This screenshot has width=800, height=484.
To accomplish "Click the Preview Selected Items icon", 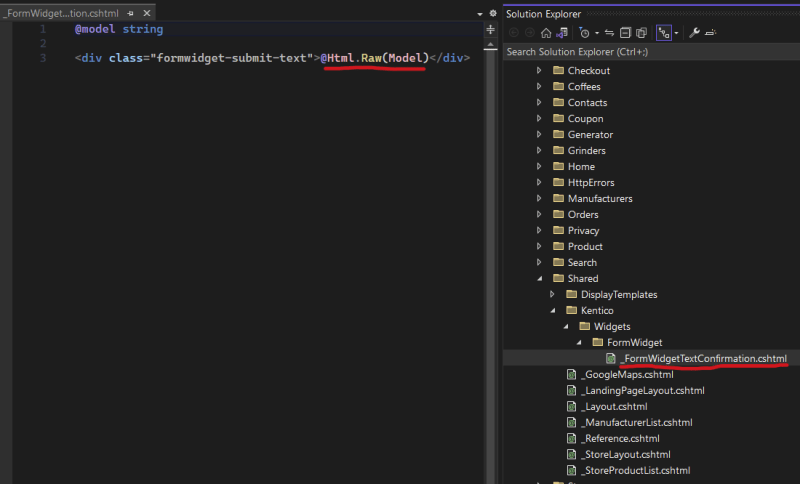I will [711, 33].
